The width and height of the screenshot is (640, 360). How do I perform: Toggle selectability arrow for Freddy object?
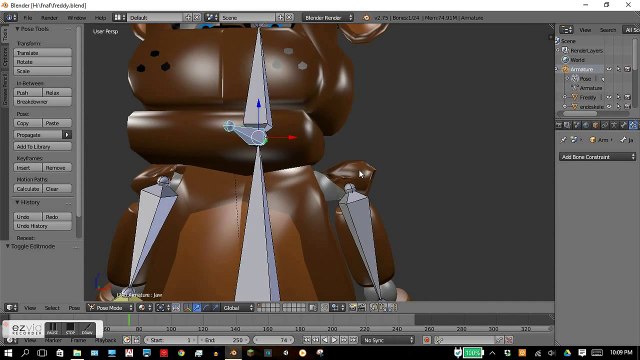[x=618, y=97]
